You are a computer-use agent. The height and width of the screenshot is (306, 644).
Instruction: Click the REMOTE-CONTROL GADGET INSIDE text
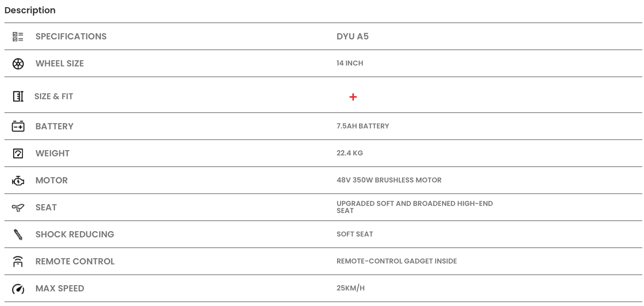(396, 261)
